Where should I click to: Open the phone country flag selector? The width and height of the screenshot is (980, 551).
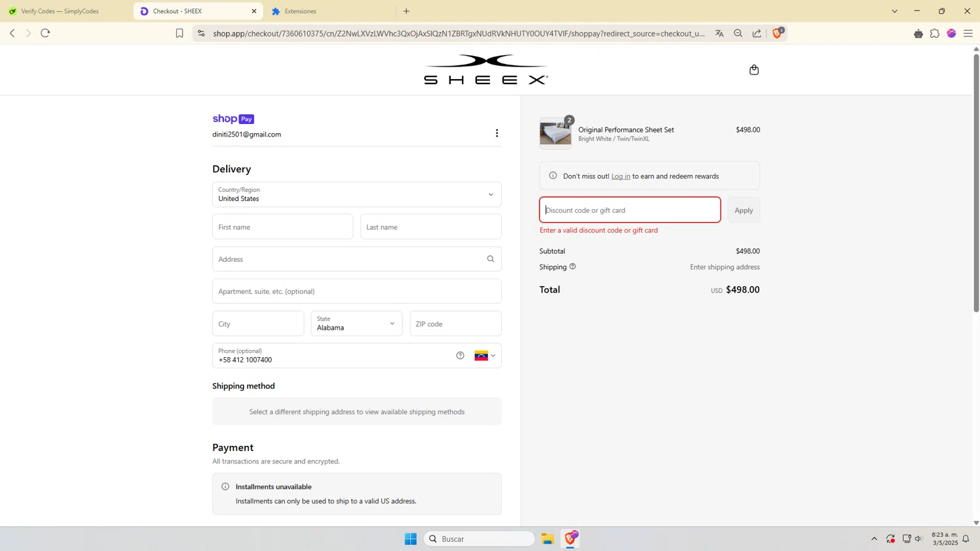485,356
